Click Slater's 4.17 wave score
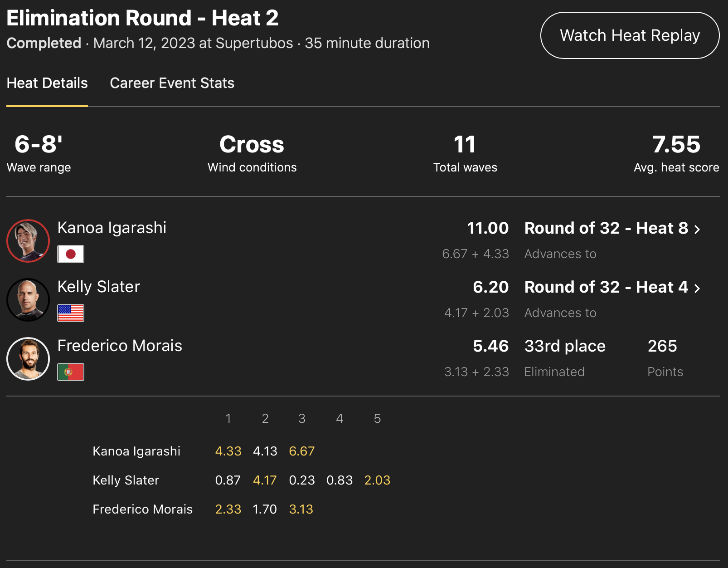The height and width of the screenshot is (568, 728). click(x=265, y=480)
